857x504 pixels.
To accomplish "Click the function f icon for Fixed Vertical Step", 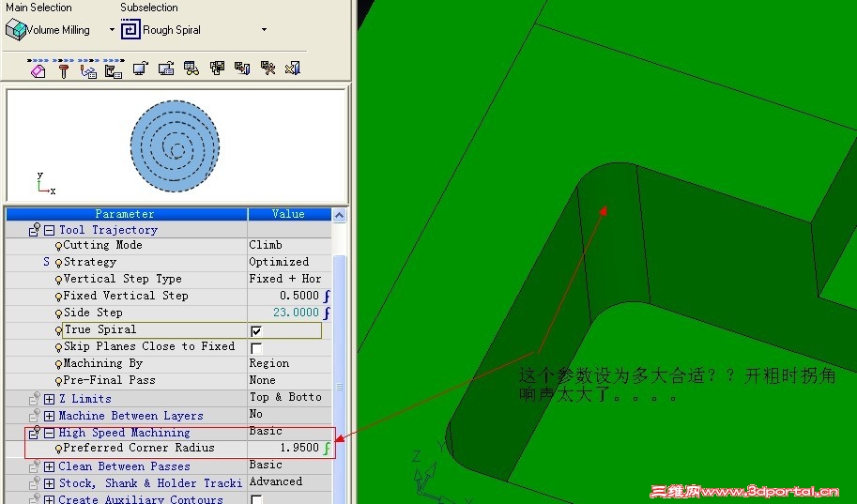I will tap(327, 297).
